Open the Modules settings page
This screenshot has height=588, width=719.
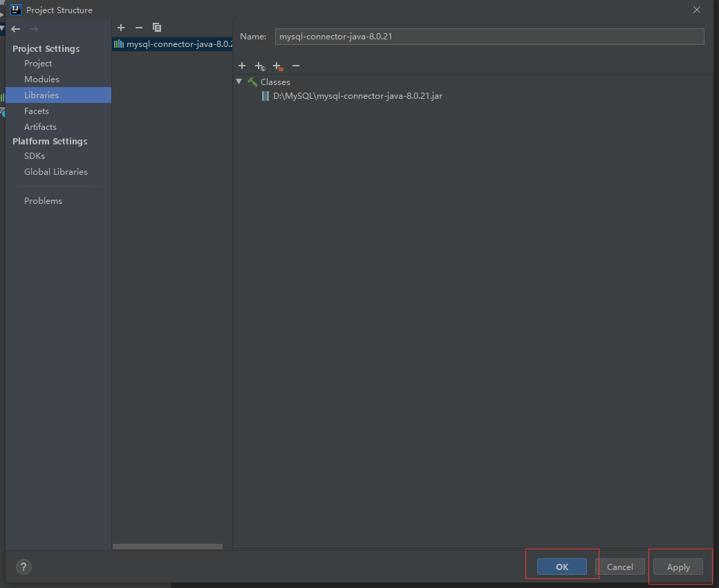point(41,79)
